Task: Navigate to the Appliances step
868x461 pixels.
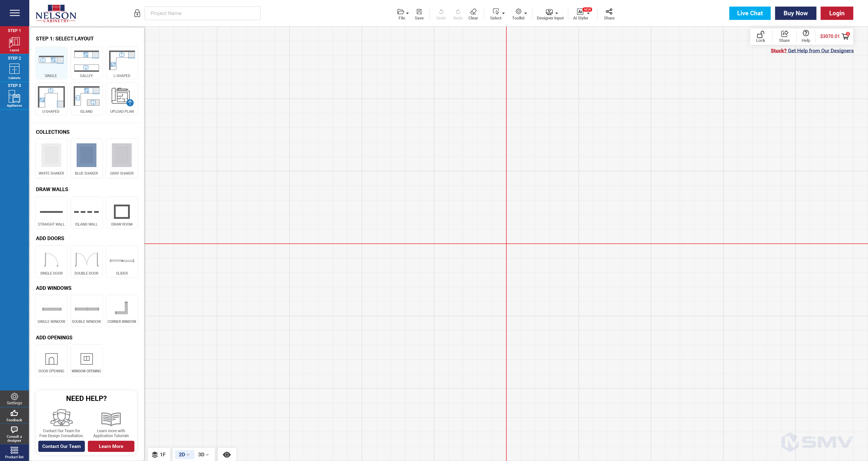Action: pos(14,97)
